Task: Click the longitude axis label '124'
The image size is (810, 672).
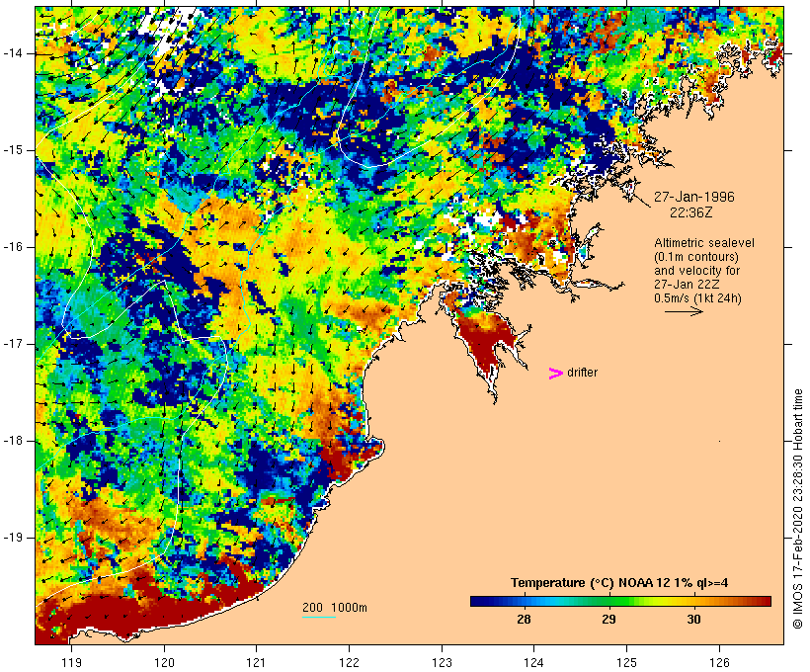Action: click(x=534, y=663)
